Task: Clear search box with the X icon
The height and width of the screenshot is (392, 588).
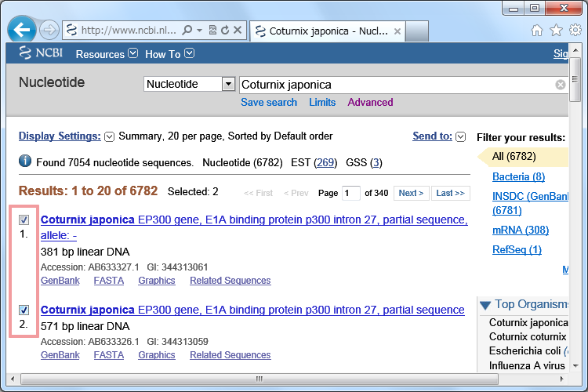Action: [560, 85]
